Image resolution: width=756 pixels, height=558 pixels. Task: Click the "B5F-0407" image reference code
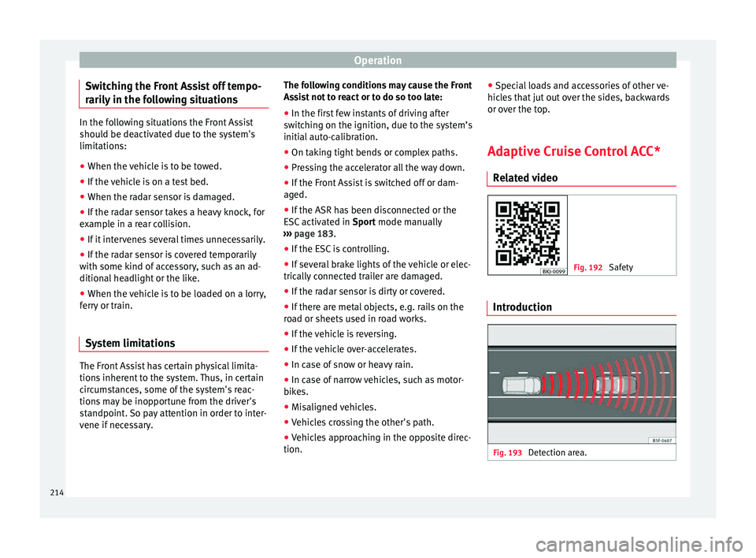[662, 441]
